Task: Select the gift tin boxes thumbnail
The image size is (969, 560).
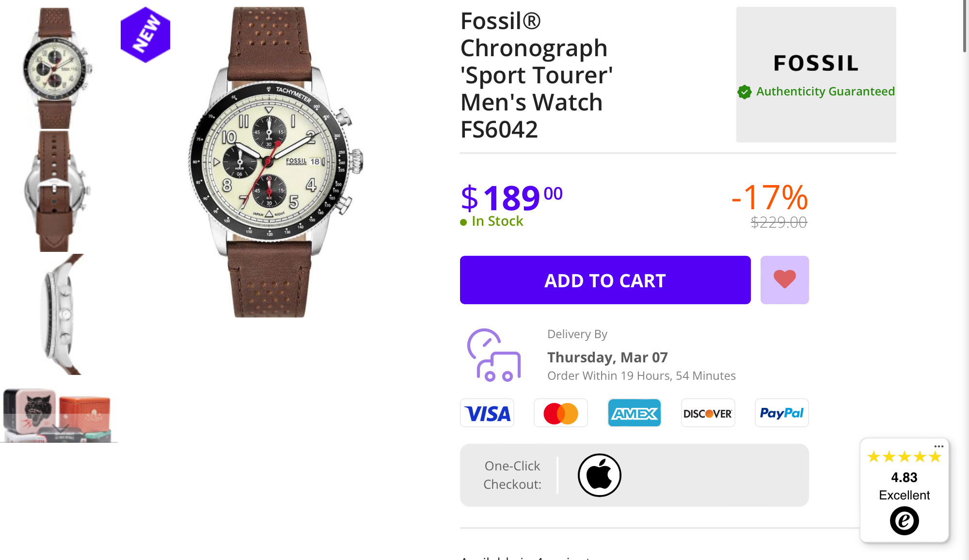Action: pyautogui.click(x=58, y=415)
